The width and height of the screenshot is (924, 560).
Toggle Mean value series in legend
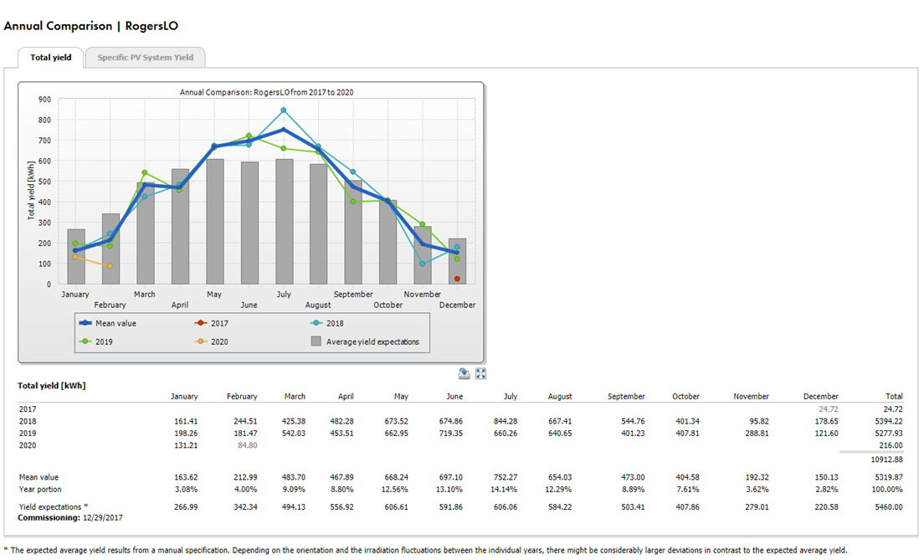click(106, 323)
